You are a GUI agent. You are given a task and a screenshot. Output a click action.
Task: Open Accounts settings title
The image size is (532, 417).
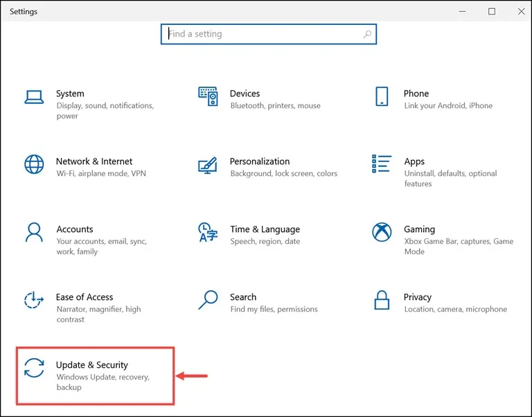pyautogui.click(x=75, y=229)
